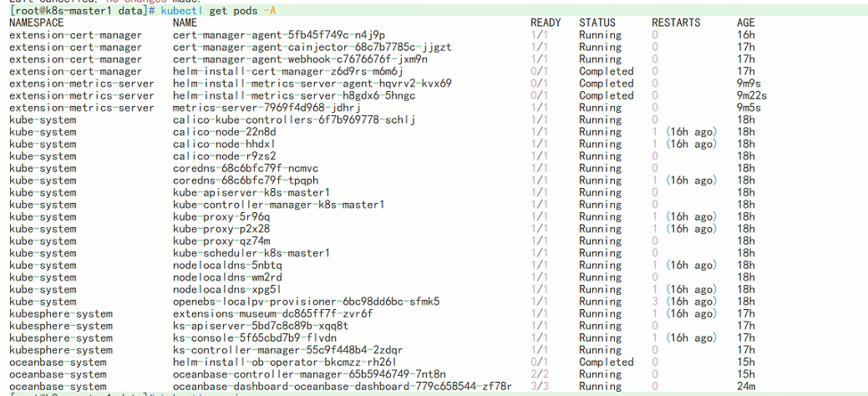This screenshot has width=868, height=396.
Task: Click pod name calico-node-22n8d
Action: pyautogui.click(x=224, y=132)
